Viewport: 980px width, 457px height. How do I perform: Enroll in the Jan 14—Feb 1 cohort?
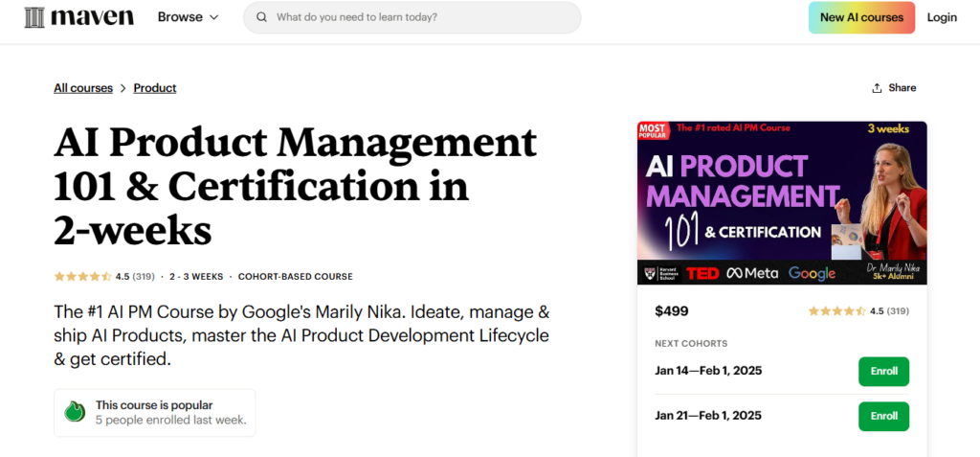pos(883,372)
